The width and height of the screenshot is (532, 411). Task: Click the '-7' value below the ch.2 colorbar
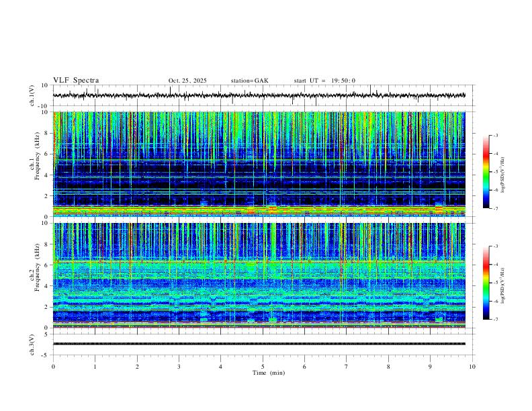(x=495, y=320)
